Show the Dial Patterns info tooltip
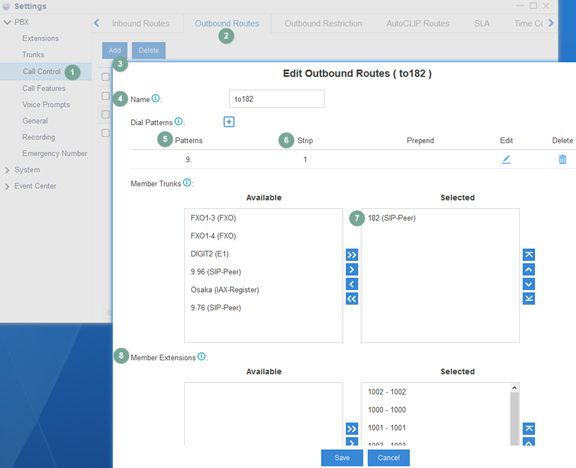 pos(179,121)
